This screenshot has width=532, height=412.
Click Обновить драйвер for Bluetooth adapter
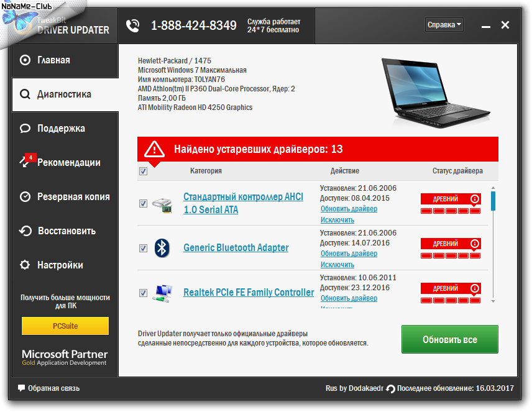349,254
